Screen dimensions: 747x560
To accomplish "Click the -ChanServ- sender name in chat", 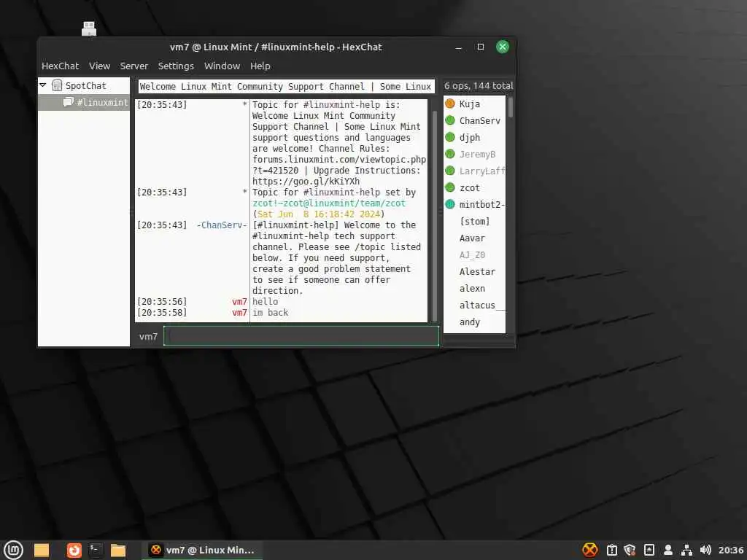I will coord(222,225).
